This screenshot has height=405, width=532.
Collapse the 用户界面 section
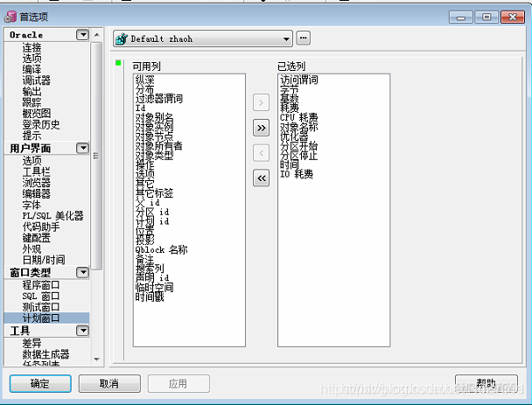[x=82, y=148]
